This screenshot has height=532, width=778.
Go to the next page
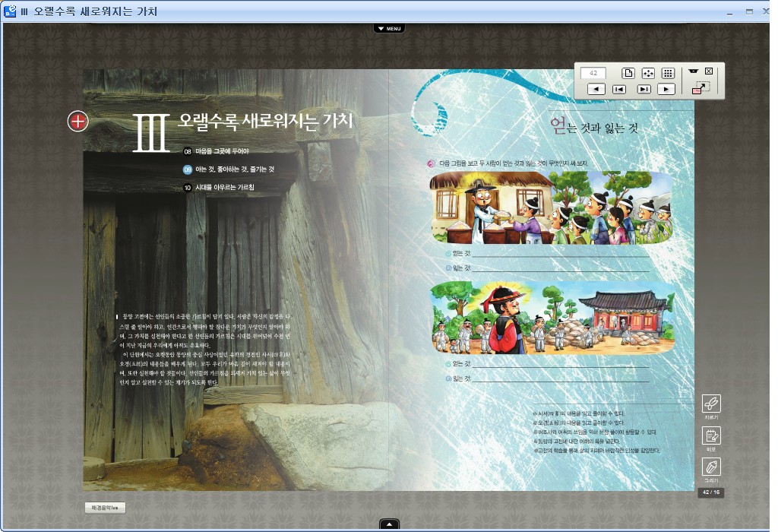point(666,89)
